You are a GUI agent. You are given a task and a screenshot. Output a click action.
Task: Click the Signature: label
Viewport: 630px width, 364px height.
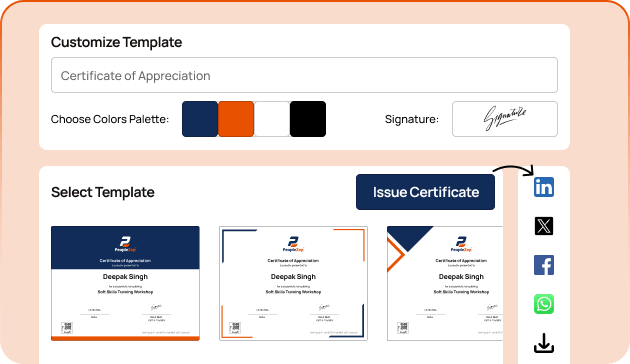pos(412,119)
